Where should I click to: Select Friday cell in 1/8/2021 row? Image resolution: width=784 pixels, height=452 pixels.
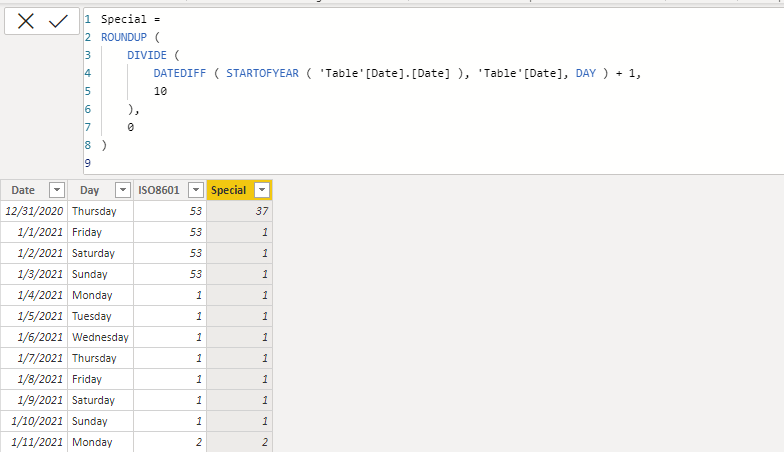(100, 379)
